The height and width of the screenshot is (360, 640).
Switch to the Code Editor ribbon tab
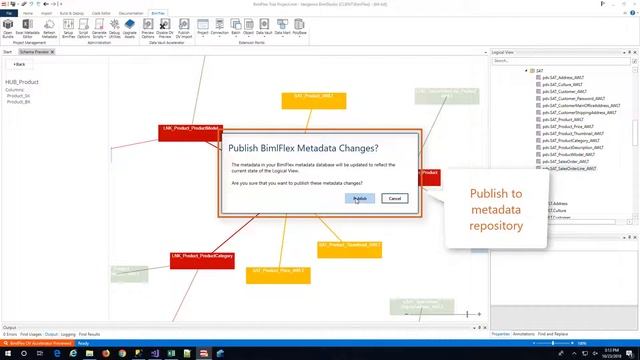coord(101,13)
